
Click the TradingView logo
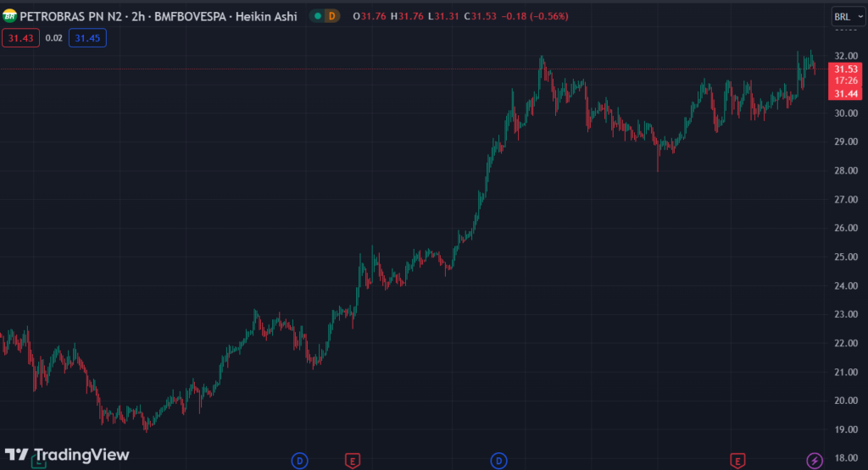(x=68, y=455)
